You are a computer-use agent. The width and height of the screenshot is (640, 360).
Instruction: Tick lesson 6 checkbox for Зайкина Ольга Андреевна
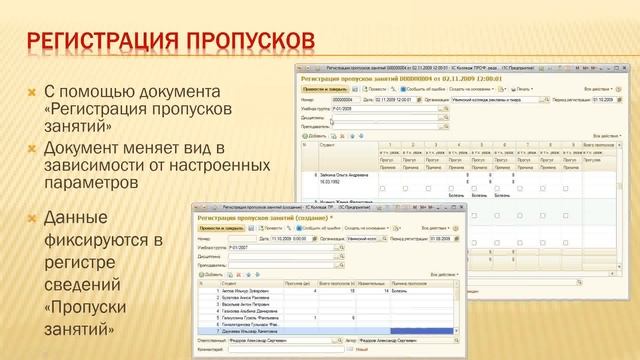click(497, 189)
